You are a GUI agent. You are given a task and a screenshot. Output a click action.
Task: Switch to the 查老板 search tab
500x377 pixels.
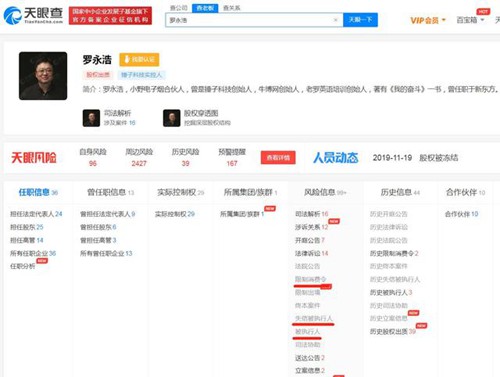(x=205, y=8)
